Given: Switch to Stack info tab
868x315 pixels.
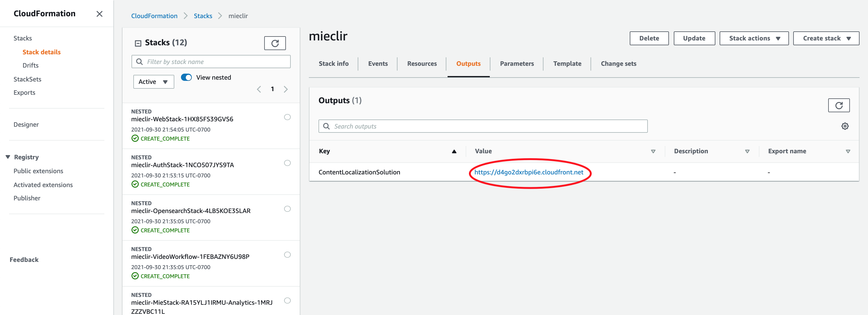Looking at the screenshot, I should coord(333,64).
